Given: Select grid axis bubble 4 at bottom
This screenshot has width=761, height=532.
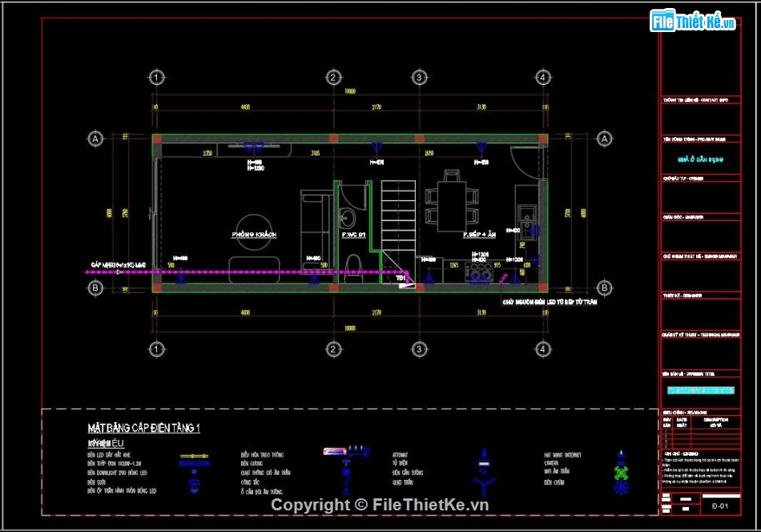Looking at the screenshot, I should [x=543, y=349].
